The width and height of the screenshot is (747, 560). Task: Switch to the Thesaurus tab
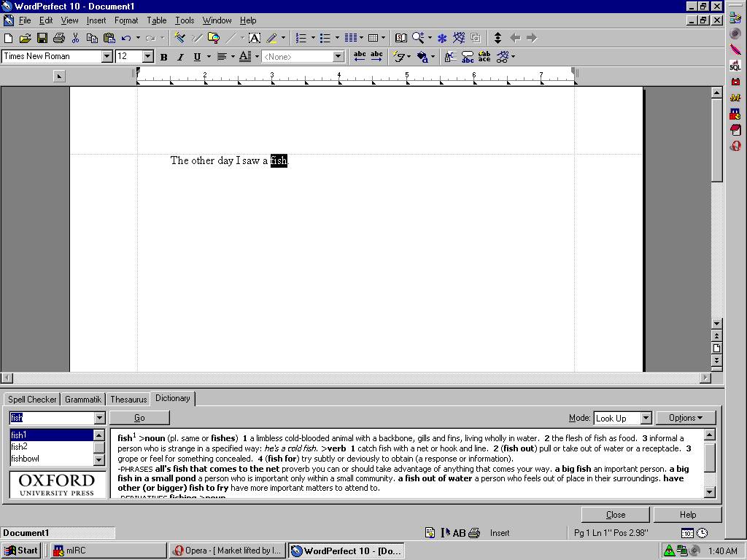[x=128, y=400]
